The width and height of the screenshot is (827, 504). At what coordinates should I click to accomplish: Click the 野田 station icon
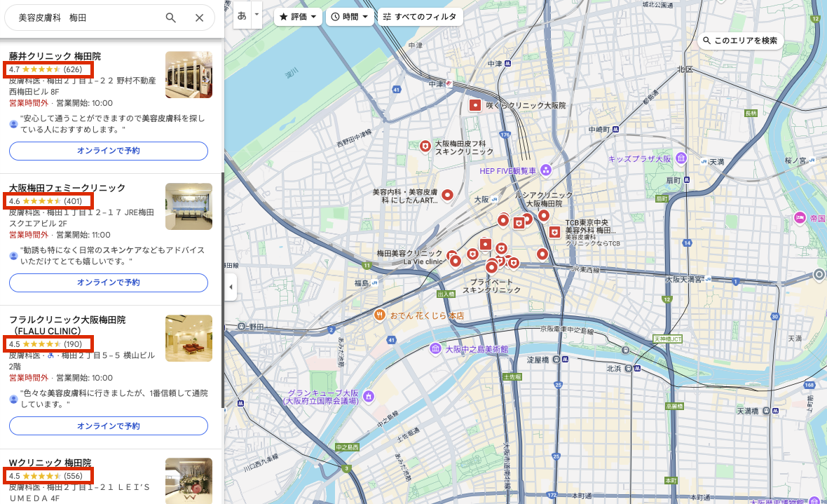tap(242, 327)
